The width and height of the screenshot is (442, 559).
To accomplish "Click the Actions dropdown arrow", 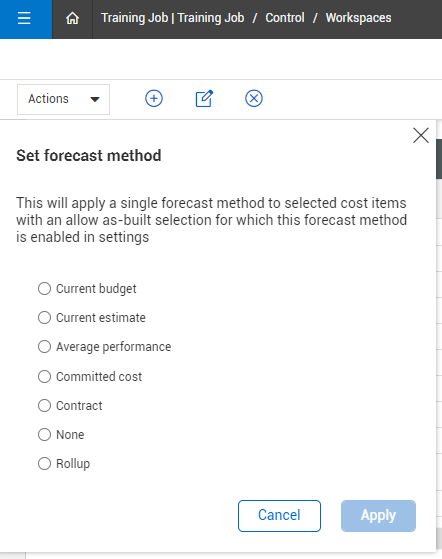I will click(x=95, y=99).
